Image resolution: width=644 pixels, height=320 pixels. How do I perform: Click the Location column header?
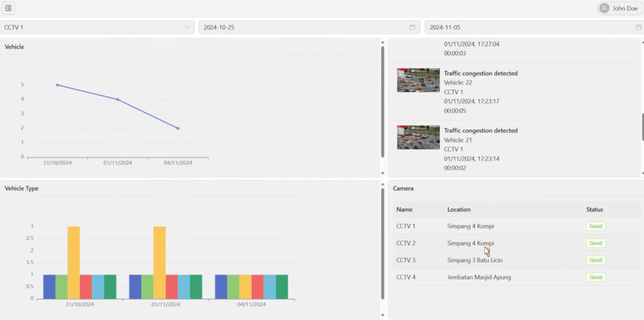tap(458, 209)
